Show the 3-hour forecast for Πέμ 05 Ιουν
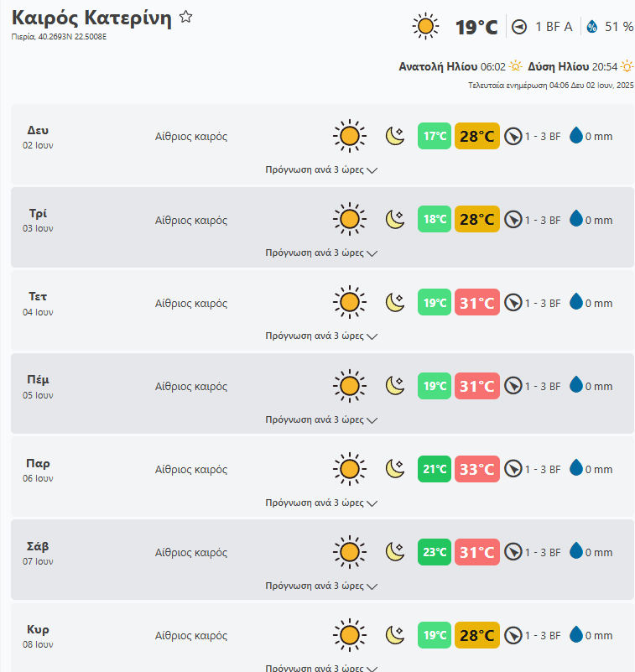Viewport: 635px width, 672px height. [321, 419]
